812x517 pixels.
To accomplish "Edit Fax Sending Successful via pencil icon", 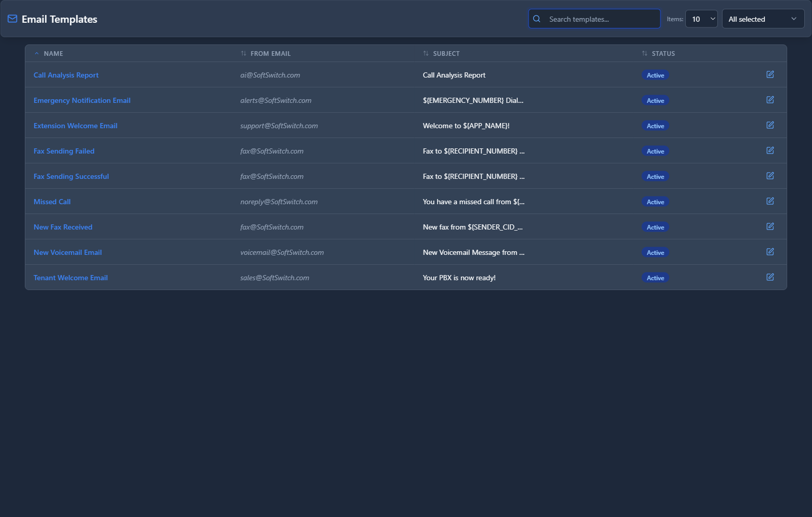I will pos(770,176).
